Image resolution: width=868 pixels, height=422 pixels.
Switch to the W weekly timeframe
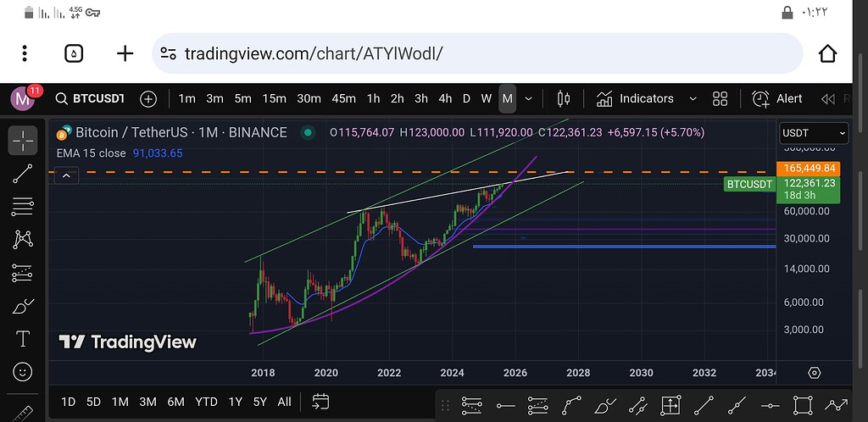point(486,99)
